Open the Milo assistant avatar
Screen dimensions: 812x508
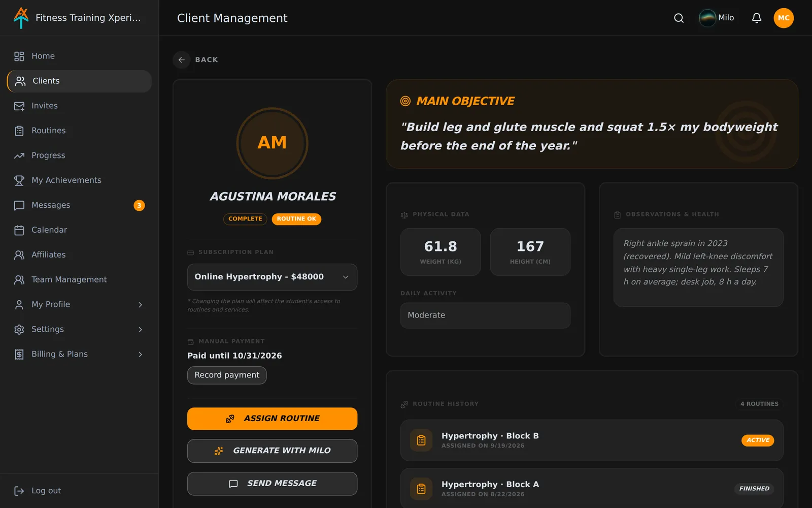click(707, 18)
